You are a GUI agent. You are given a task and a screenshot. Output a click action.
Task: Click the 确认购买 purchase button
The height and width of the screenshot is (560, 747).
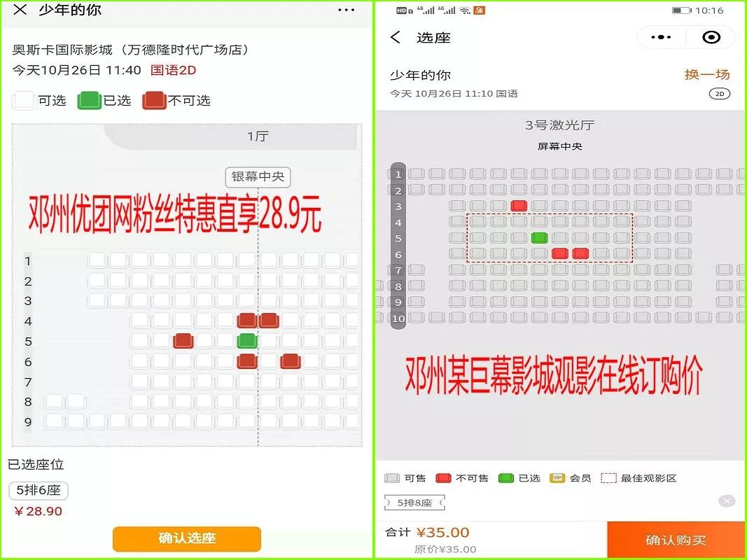(676, 540)
